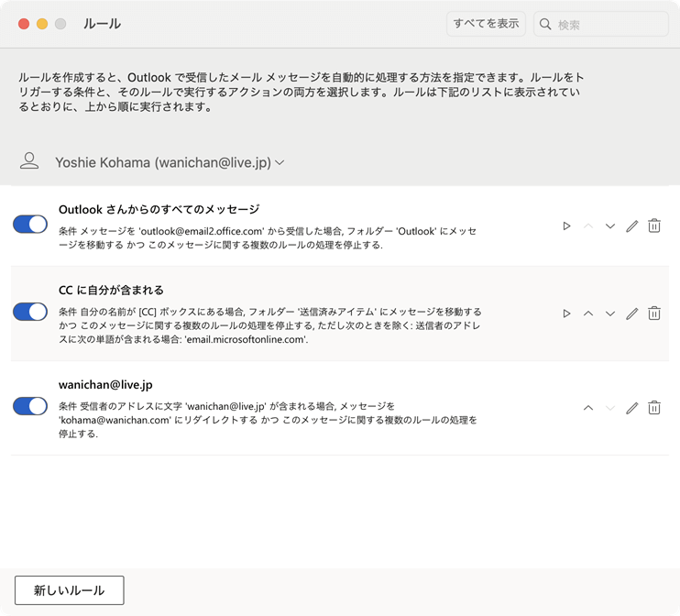Edit the Outlook messages rule
680x616 pixels.
[631, 225]
